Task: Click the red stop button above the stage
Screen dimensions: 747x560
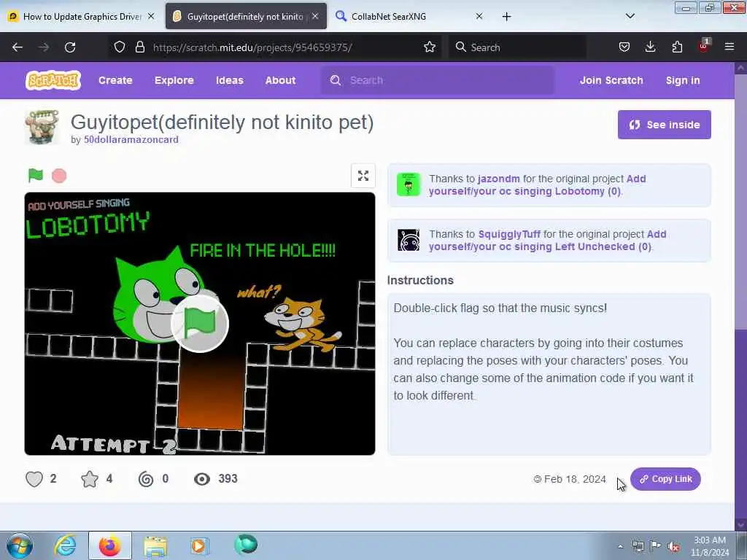Action: point(59,176)
